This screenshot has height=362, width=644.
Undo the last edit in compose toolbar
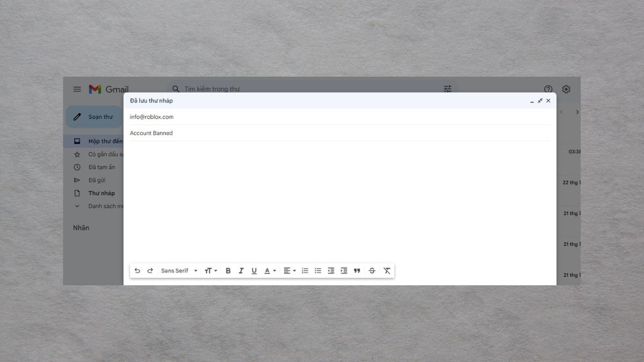point(137,271)
